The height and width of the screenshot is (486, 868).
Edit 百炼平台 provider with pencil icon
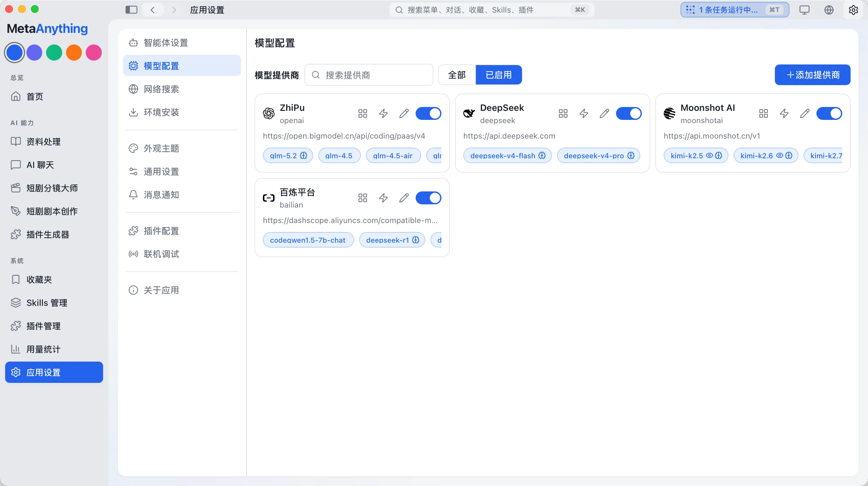tap(404, 198)
